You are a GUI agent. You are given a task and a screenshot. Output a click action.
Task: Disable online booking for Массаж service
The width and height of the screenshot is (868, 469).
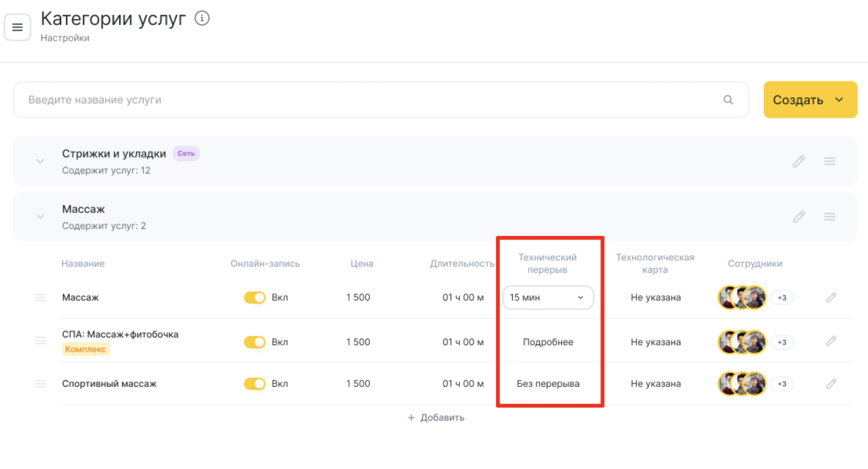point(255,297)
